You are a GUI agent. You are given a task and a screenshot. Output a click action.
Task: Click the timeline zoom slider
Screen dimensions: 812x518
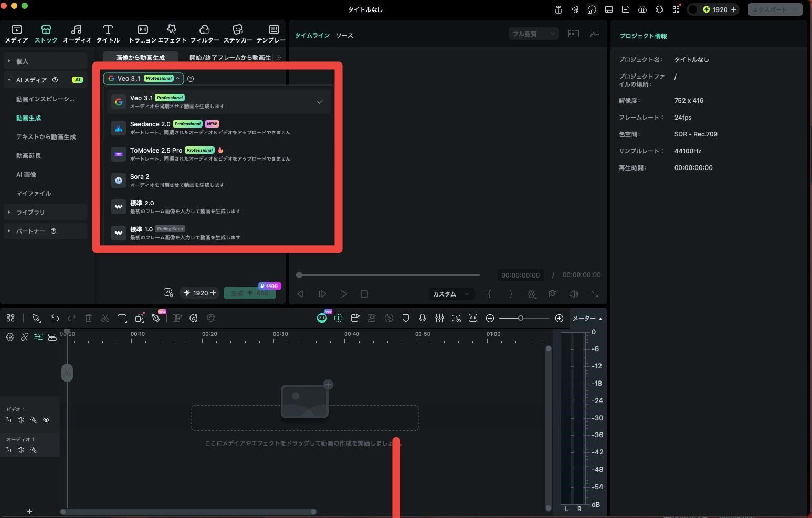(524, 318)
